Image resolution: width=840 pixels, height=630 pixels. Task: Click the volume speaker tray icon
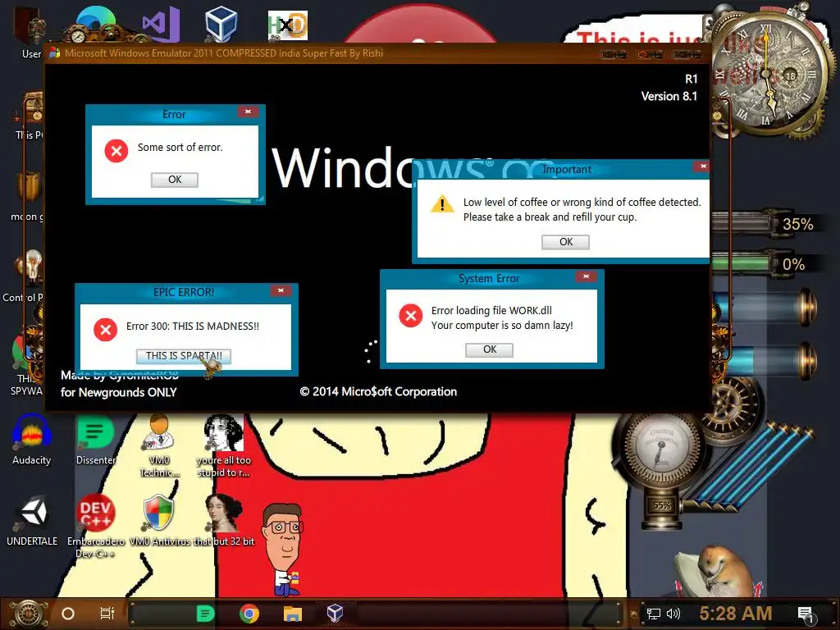click(673, 614)
